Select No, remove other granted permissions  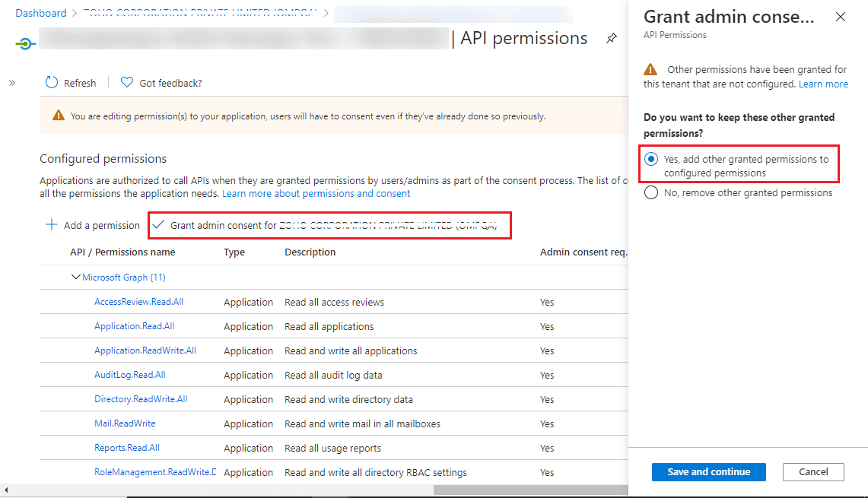coord(650,192)
